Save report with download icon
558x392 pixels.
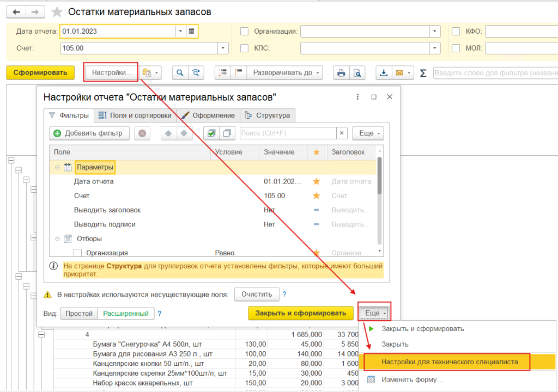384,72
